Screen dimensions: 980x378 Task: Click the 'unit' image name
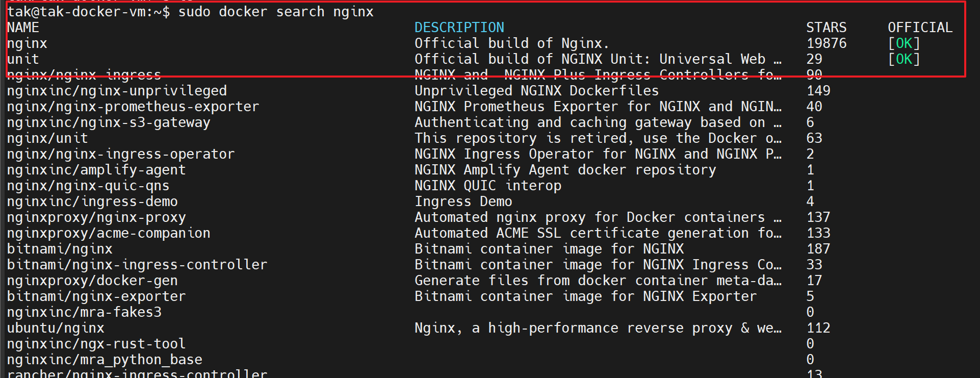click(x=23, y=59)
